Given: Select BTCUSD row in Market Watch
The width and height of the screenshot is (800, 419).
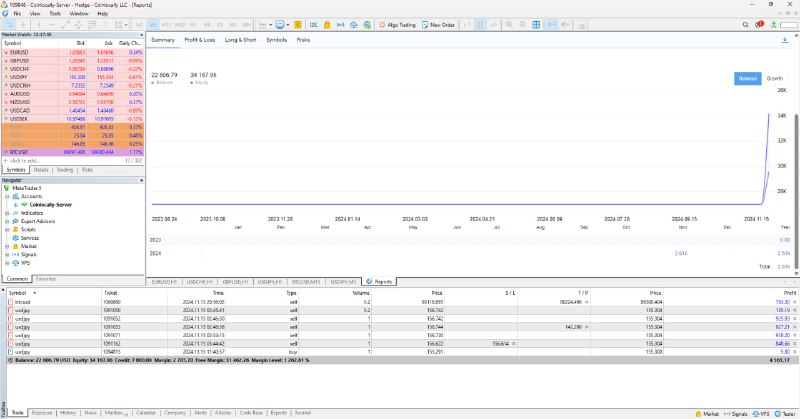Looking at the screenshot, I should [72, 152].
